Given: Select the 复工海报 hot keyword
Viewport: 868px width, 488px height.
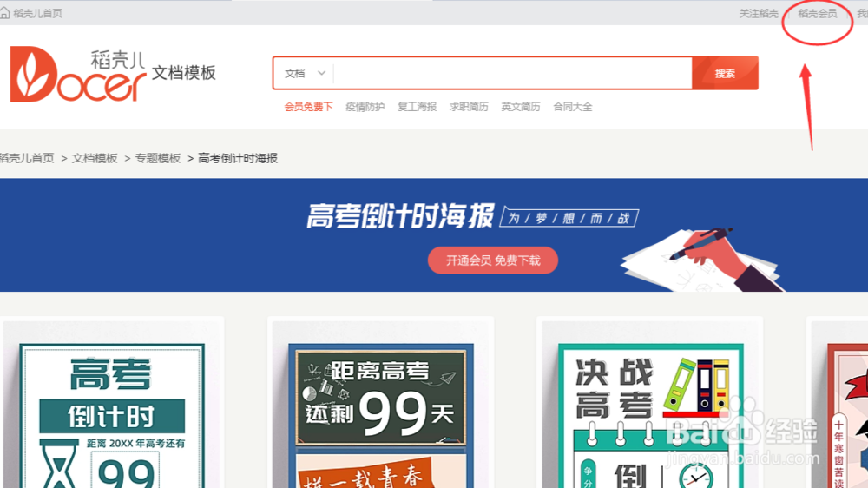Looking at the screenshot, I should click(417, 107).
